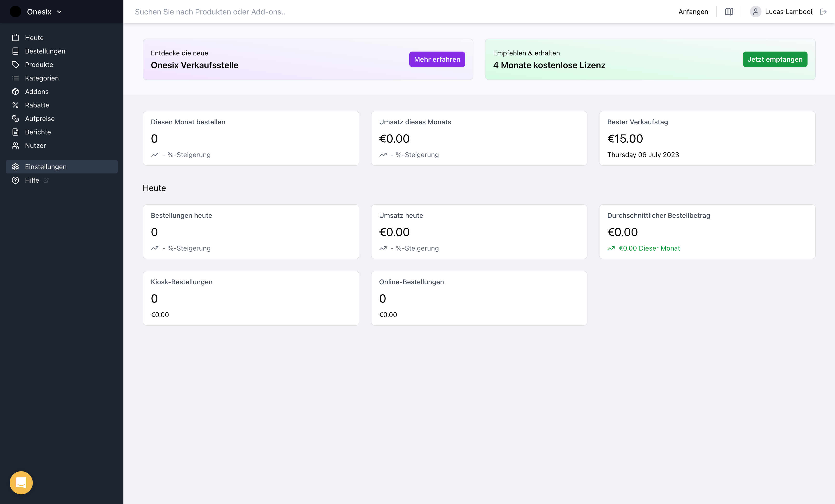Click green trend icon in Durchschnittlicher Bestellbetrag card
This screenshot has height=504, width=835.
click(x=611, y=248)
